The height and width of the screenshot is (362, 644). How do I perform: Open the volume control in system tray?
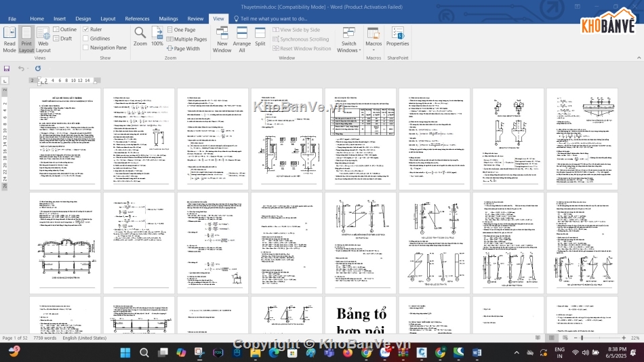(x=585, y=353)
